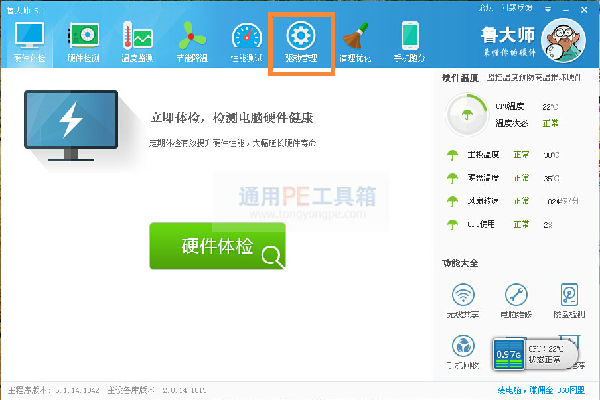Viewport: 600px width, 400px height.
Task: Select the 节能降温 green fan icon
Action: point(192,42)
